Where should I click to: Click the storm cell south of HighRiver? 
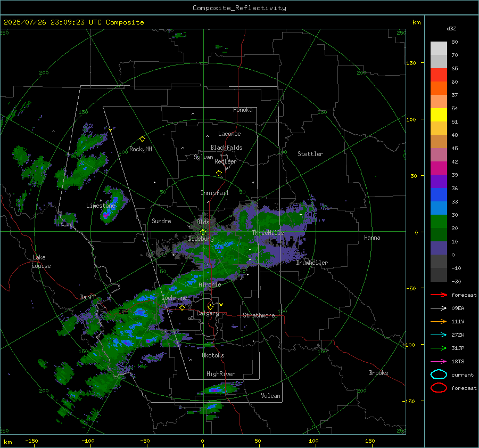point(218,389)
